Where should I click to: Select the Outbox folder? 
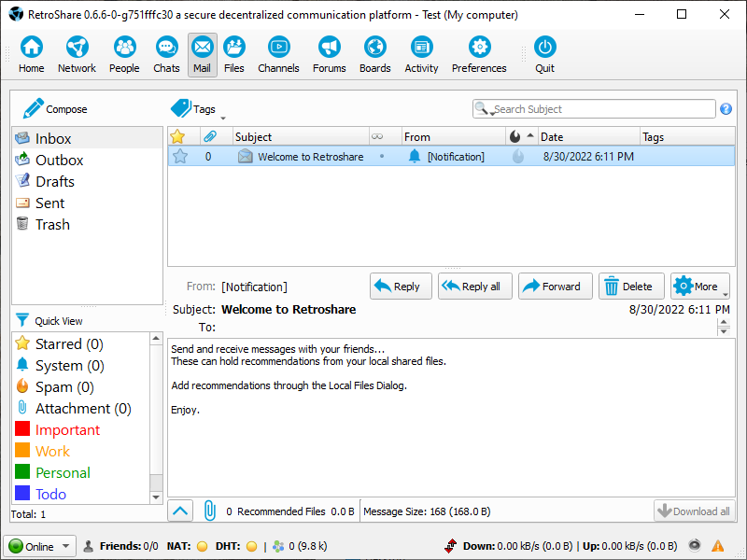59,161
